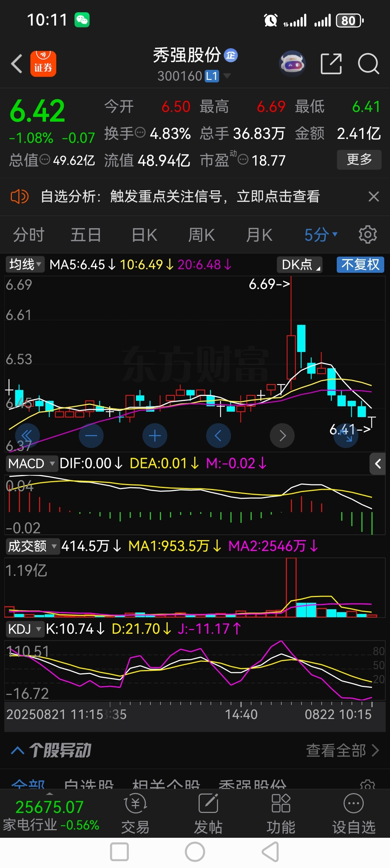Collapse indicator panel with left chevron
This screenshot has height=868, width=390.
point(377,464)
